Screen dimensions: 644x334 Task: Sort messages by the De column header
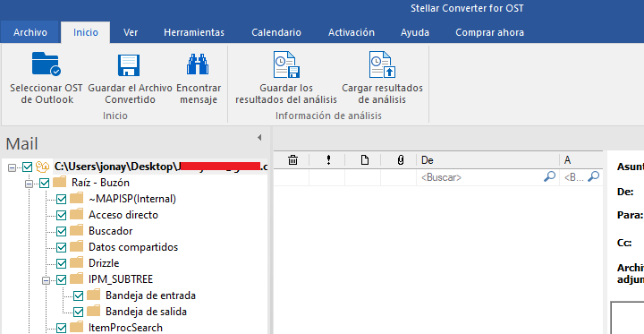coord(487,160)
